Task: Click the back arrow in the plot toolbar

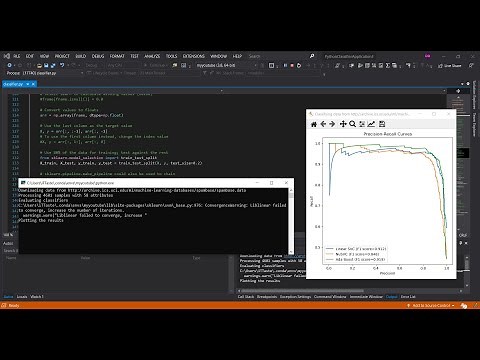Action: point(323,124)
